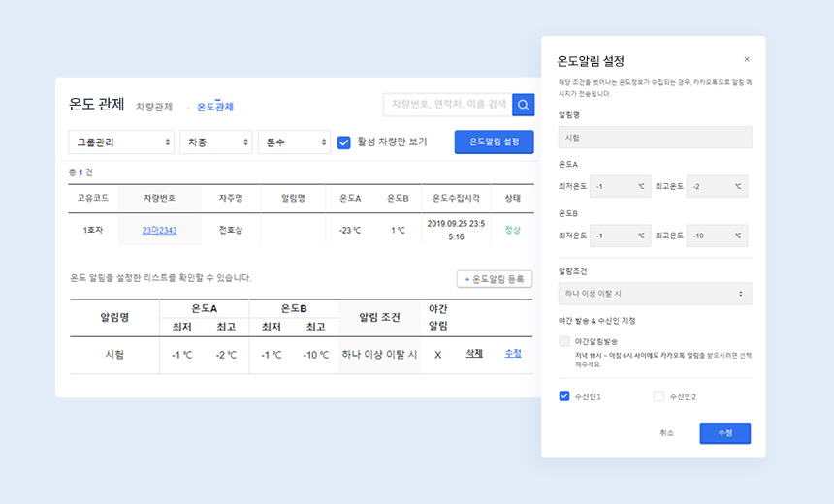
Task: Toggle 활성 차량만 보기 checkbox
Action: click(343, 142)
